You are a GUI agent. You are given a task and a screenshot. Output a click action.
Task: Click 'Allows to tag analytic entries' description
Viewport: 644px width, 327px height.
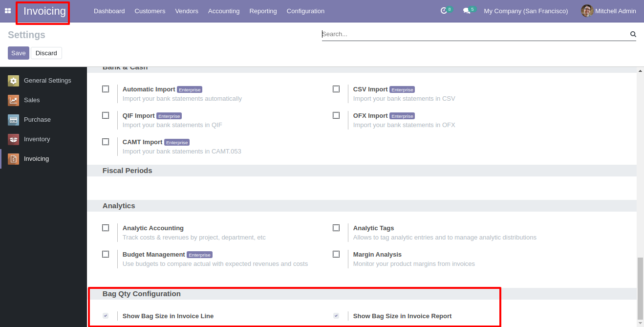(x=445, y=238)
